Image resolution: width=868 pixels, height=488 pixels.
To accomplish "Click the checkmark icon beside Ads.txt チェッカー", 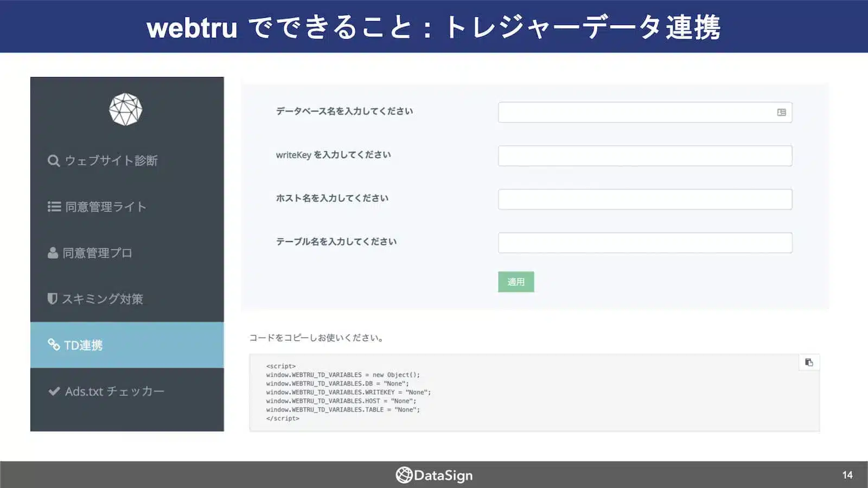I will (53, 390).
